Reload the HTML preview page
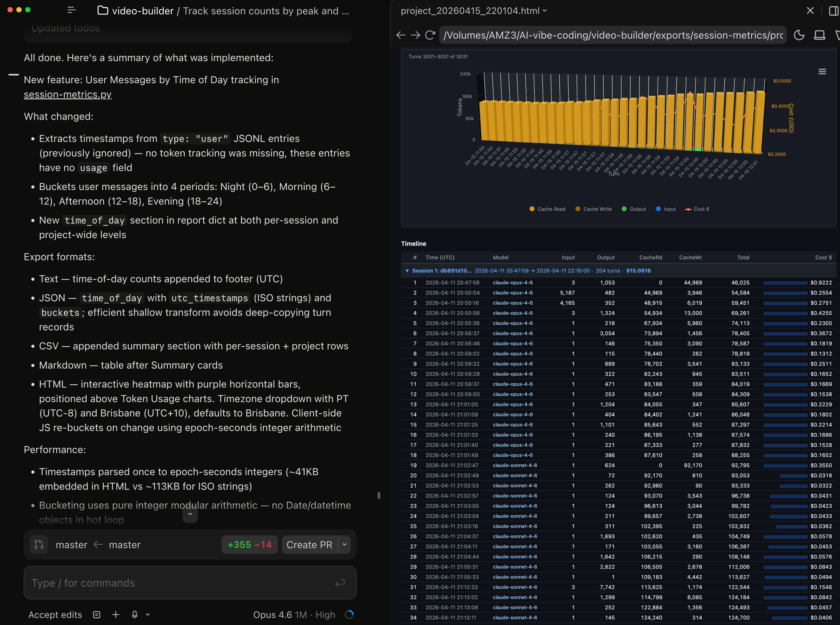 (x=430, y=35)
